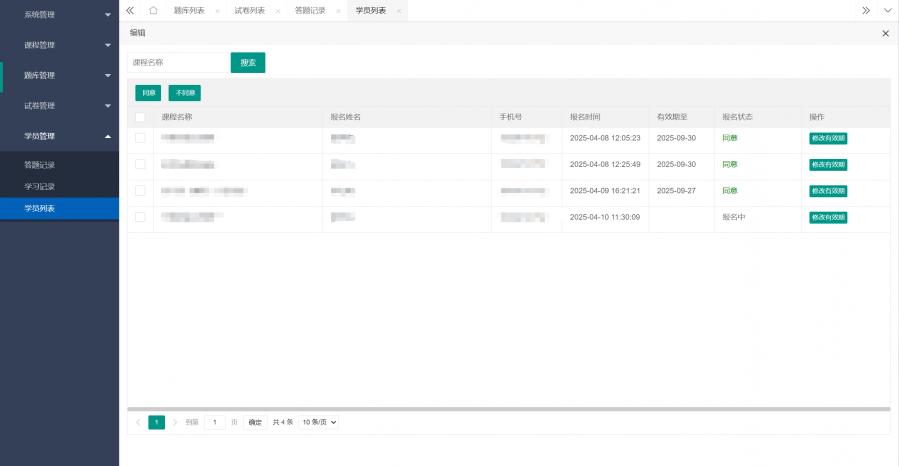
Task: Check the first row's checkbox
Action: (x=140, y=138)
